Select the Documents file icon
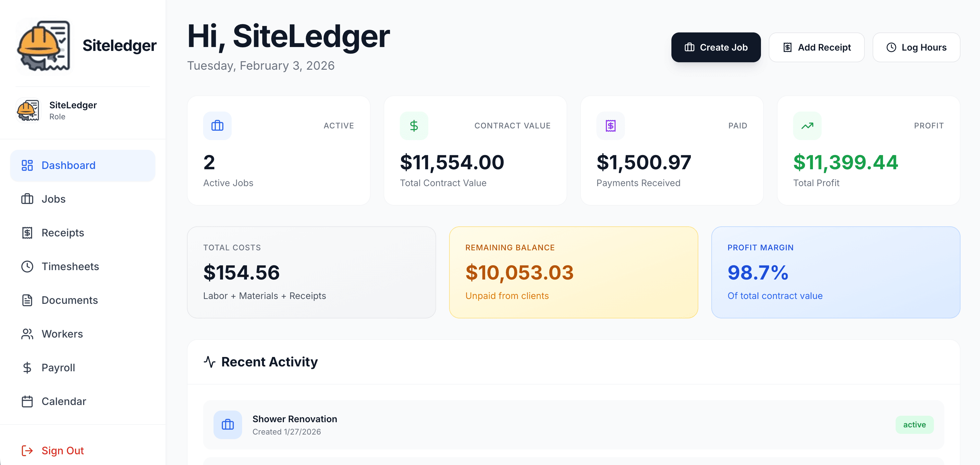 [27, 300]
